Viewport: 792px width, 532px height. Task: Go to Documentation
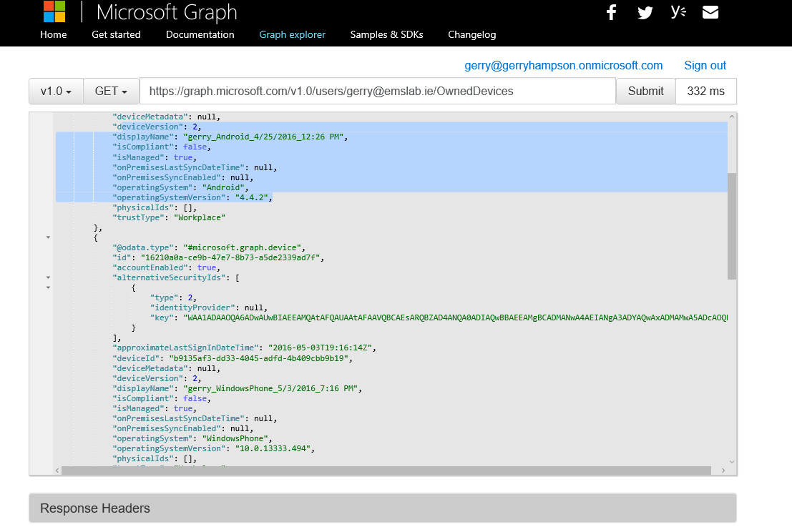pos(200,34)
